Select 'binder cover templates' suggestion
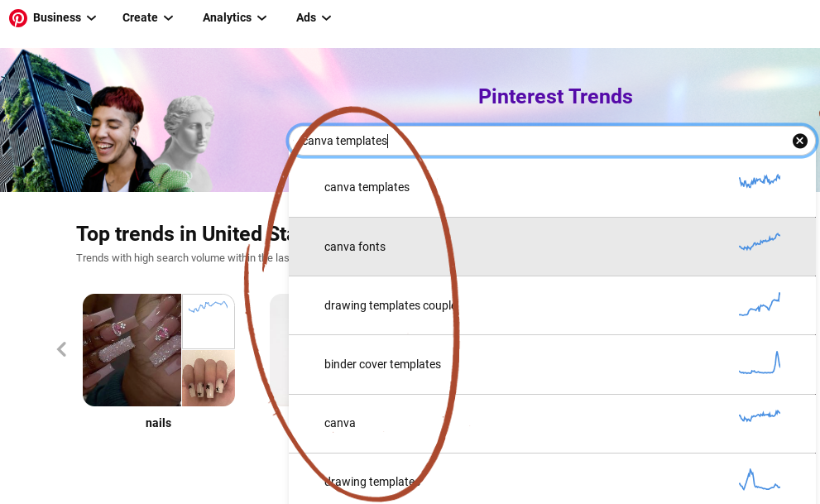Viewport: 820px width, 504px height. point(552,364)
